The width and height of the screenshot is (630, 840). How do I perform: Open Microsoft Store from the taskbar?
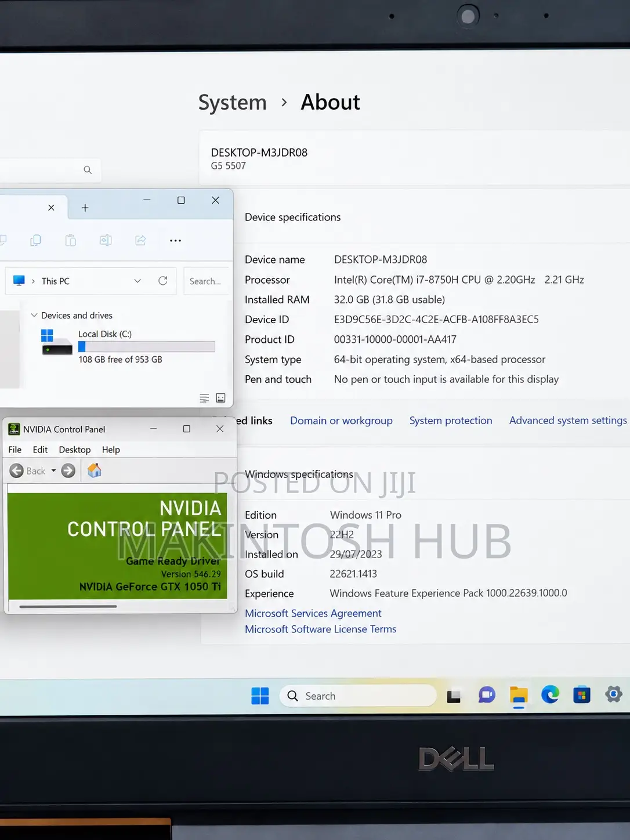click(582, 694)
